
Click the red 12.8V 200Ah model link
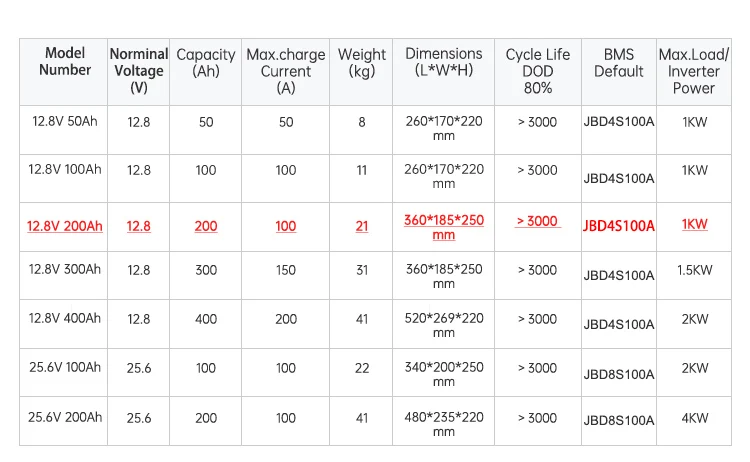[x=65, y=226]
